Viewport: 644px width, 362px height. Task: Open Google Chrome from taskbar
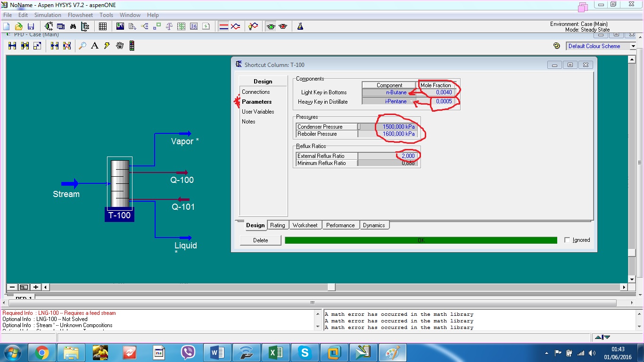tap(41, 353)
